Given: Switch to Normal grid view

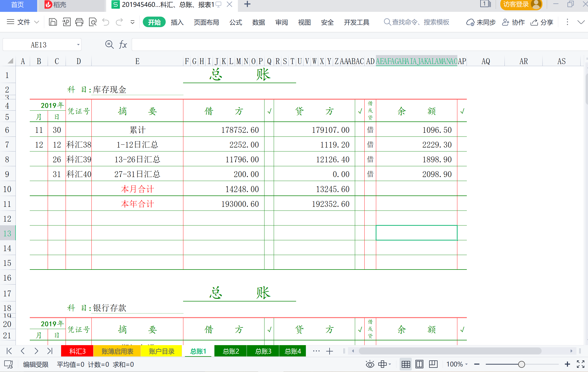Looking at the screenshot, I should (x=406, y=364).
